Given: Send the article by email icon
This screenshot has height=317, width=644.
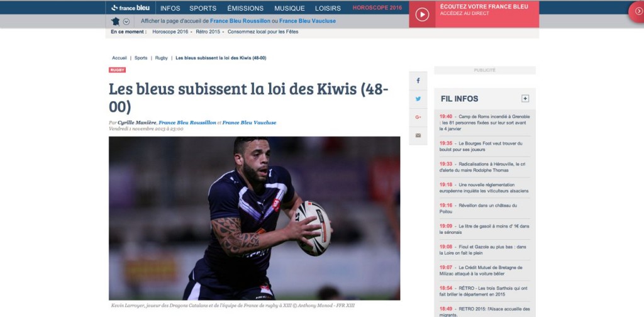Looking at the screenshot, I should (x=418, y=135).
